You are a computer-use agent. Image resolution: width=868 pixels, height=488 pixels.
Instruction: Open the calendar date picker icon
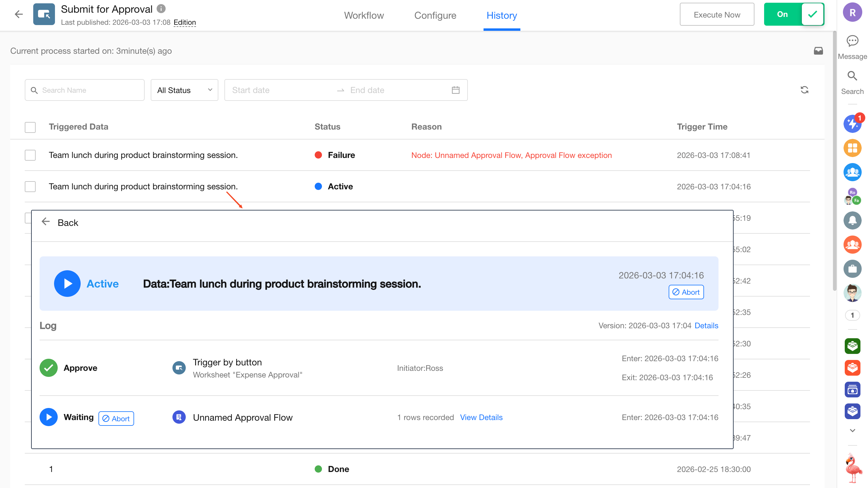455,90
